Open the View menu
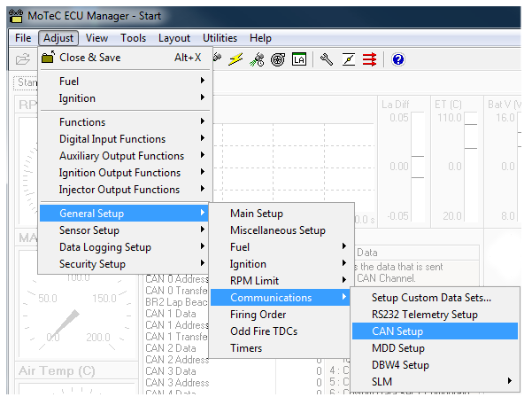The image size is (532, 405). tap(96, 38)
